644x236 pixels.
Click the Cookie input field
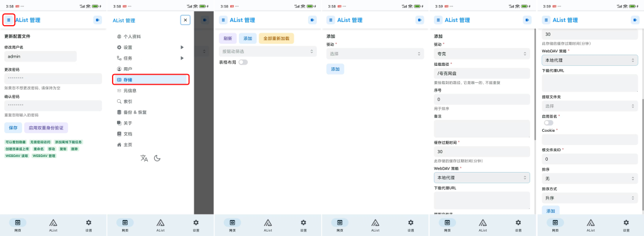[590, 139]
